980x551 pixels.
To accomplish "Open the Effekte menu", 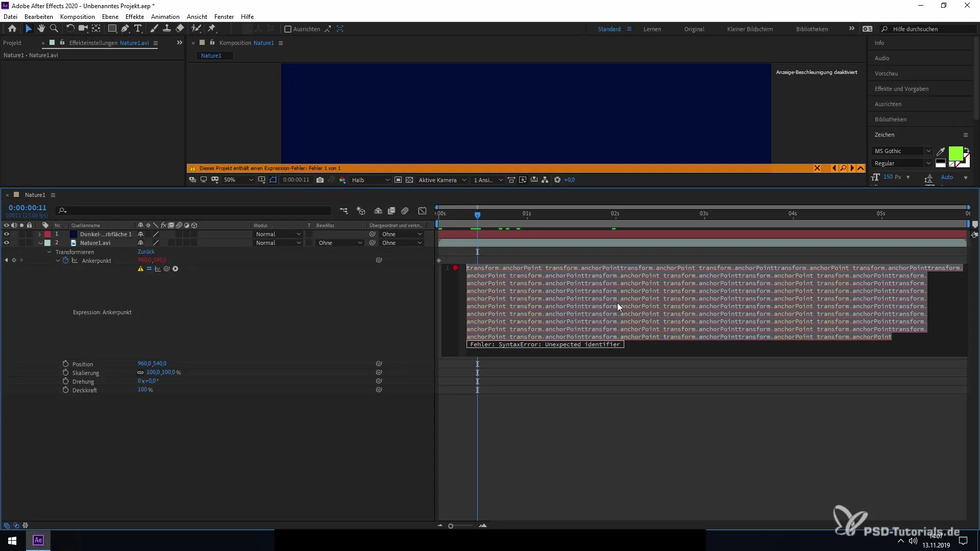I will (135, 16).
